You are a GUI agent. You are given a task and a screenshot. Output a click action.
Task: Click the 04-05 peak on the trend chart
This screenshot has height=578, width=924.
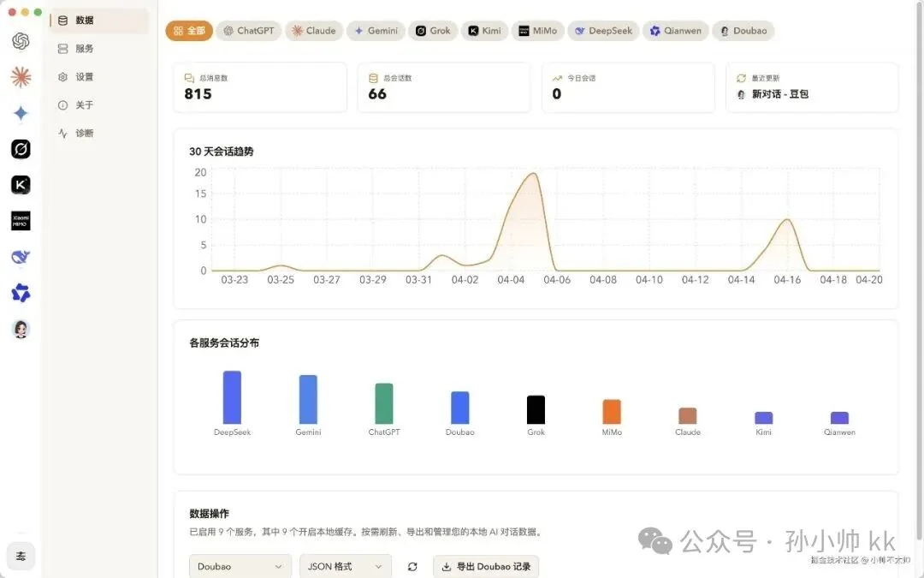pos(534,173)
